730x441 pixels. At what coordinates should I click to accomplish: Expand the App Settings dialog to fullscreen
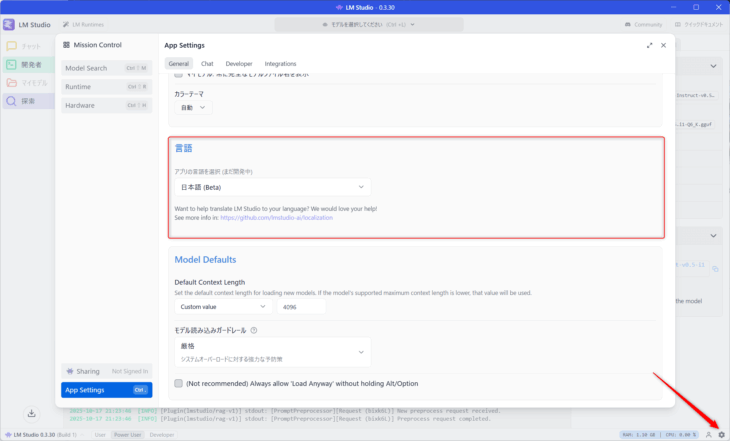click(x=648, y=45)
